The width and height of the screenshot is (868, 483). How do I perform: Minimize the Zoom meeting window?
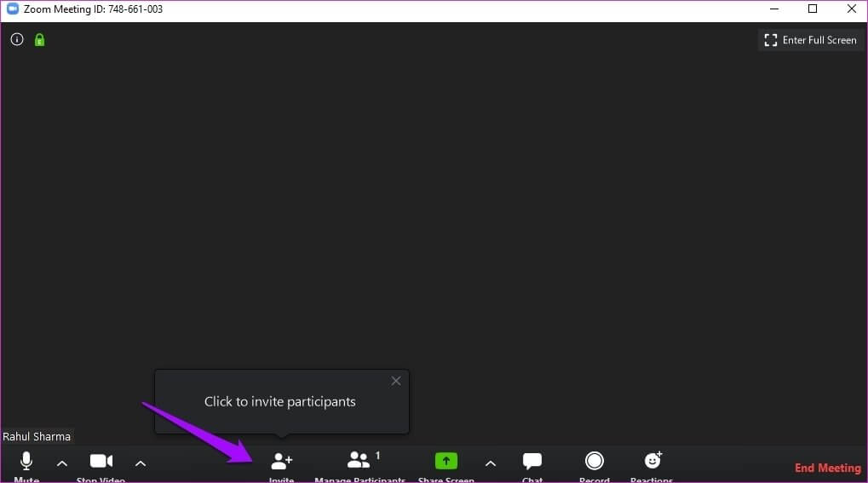point(774,9)
